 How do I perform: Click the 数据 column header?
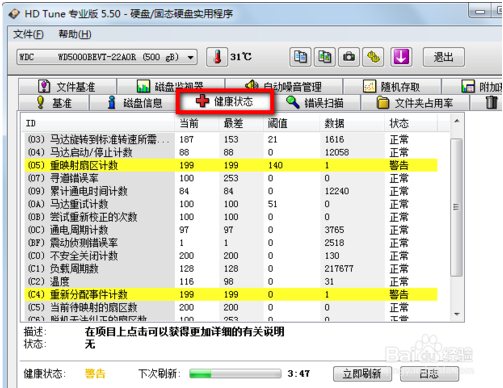coord(353,123)
